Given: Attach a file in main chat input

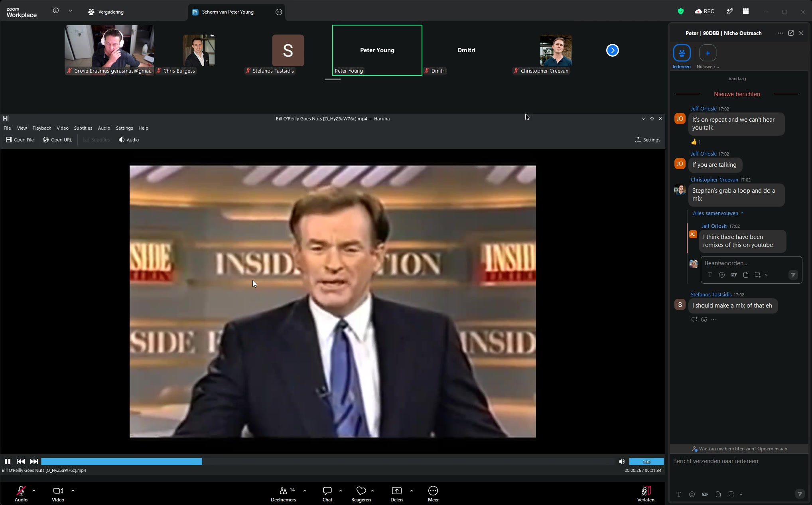Looking at the screenshot, I should 718,494.
